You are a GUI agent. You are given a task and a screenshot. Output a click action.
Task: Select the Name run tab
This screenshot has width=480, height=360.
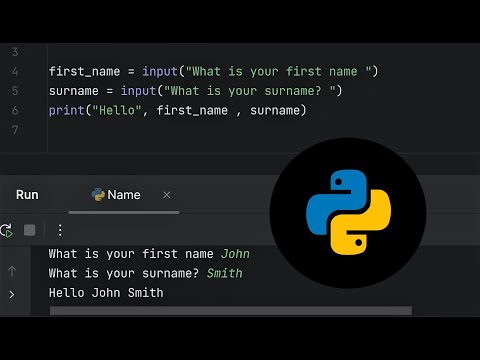coord(124,195)
